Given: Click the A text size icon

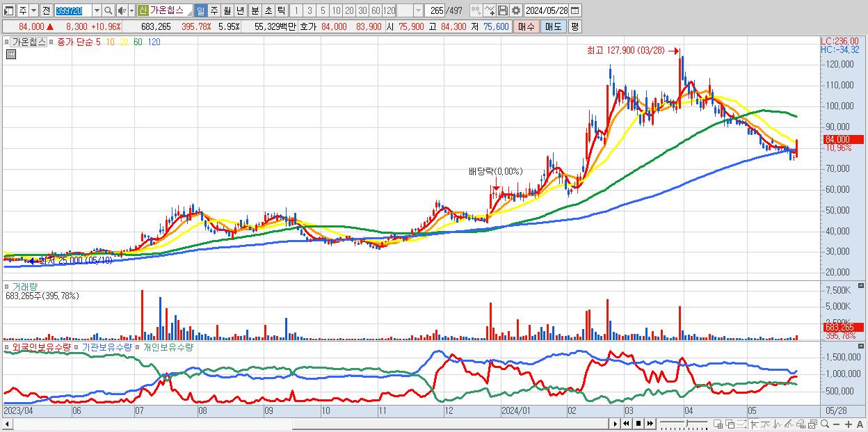Looking at the screenshot, I should tap(860, 424).
